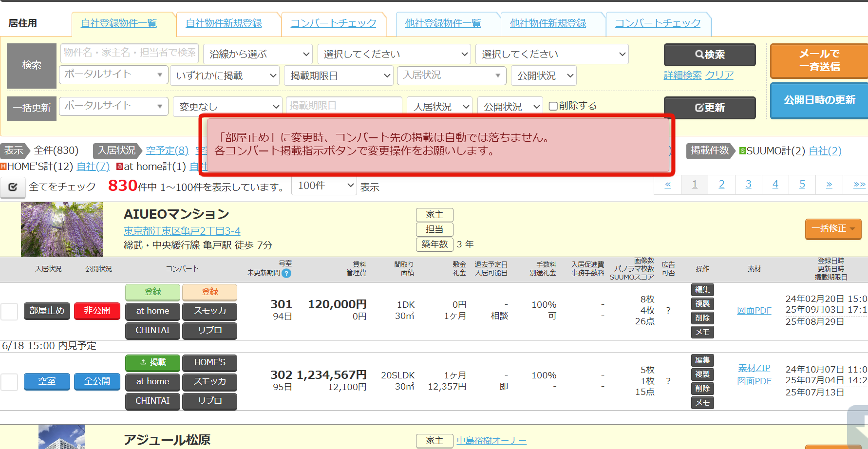Click the 自社(2) link next to SUUMO計

(x=825, y=151)
